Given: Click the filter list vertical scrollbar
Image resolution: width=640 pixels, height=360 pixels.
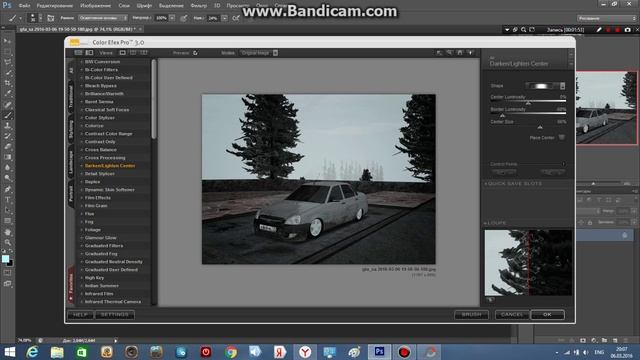Looking at the screenshot, I should (x=154, y=99).
